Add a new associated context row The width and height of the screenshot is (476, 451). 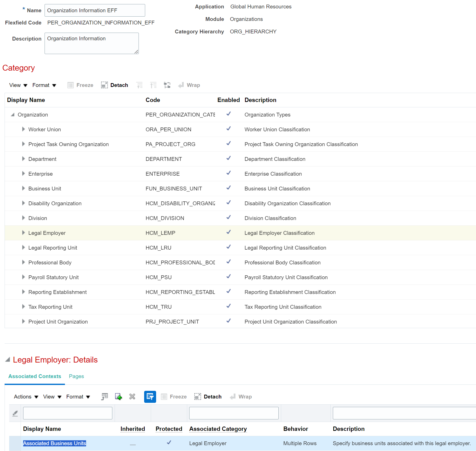[x=118, y=397]
